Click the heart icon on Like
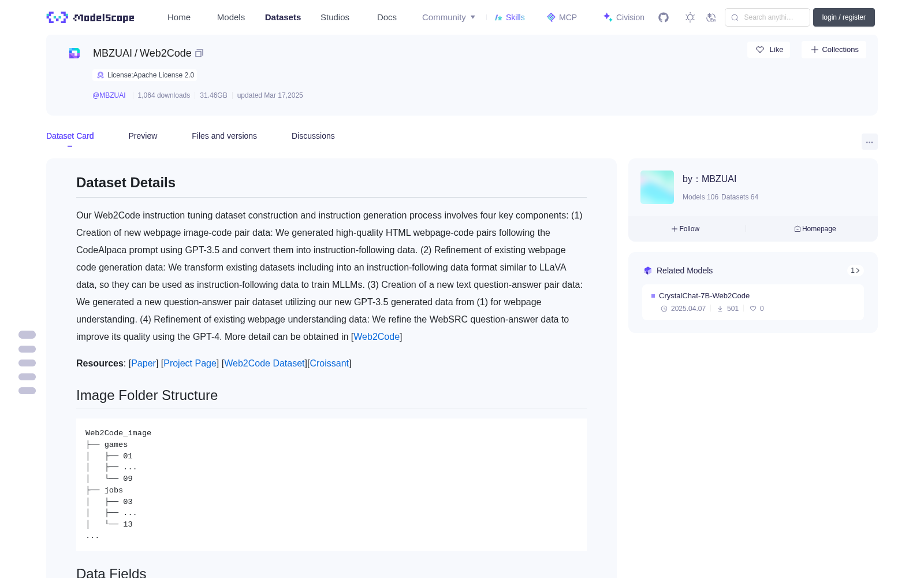The height and width of the screenshot is (578, 924). coord(760,50)
